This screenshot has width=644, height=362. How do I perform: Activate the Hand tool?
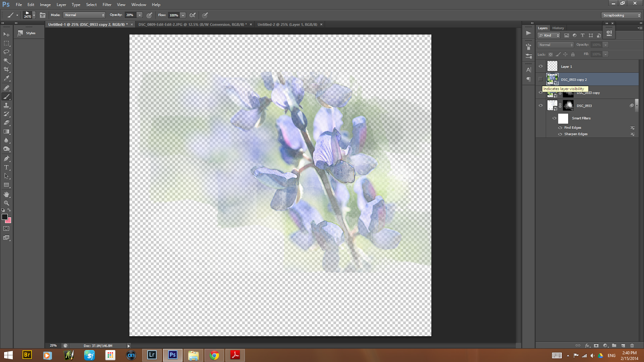pos(6,194)
